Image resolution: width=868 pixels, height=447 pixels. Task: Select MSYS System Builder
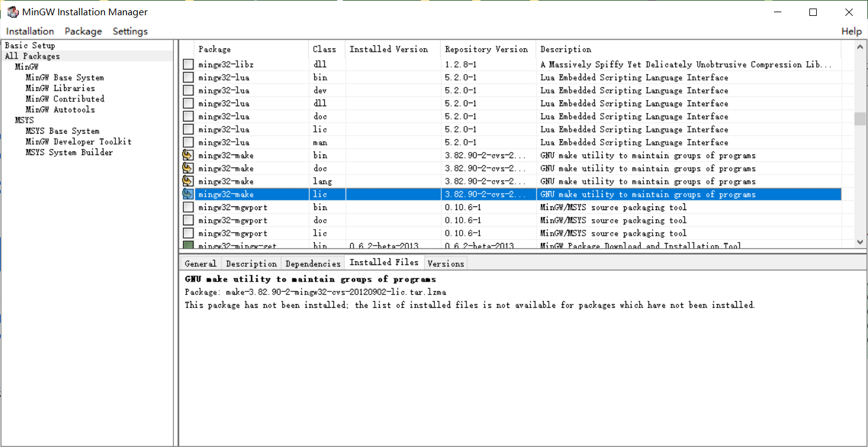pos(69,152)
